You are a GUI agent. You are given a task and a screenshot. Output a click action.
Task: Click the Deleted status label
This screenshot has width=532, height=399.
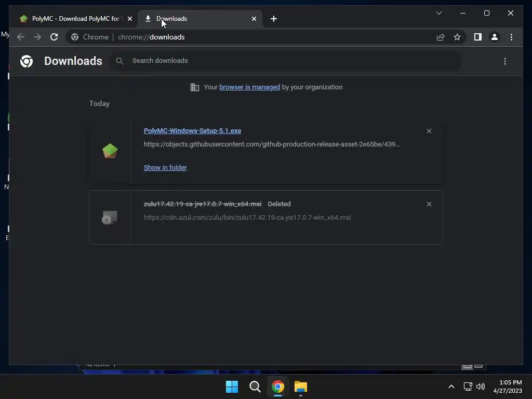tap(279, 204)
